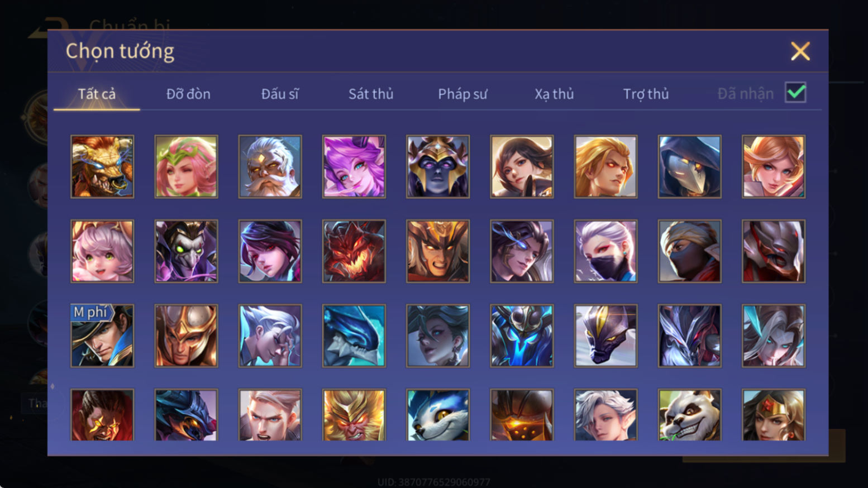This screenshot has height=488, width=868.
Task: Show the Pháp sư heroes tab
Action: point(462,94)
